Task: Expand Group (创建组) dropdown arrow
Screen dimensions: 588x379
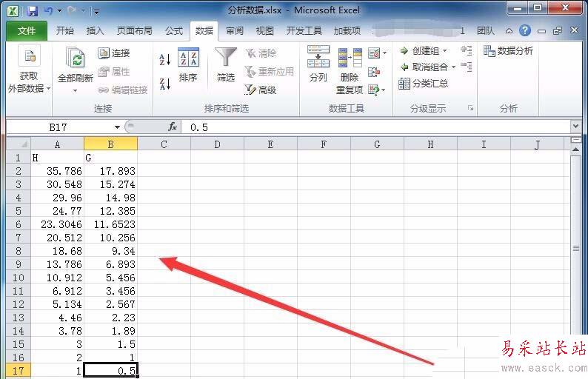Action: (445, 50)
